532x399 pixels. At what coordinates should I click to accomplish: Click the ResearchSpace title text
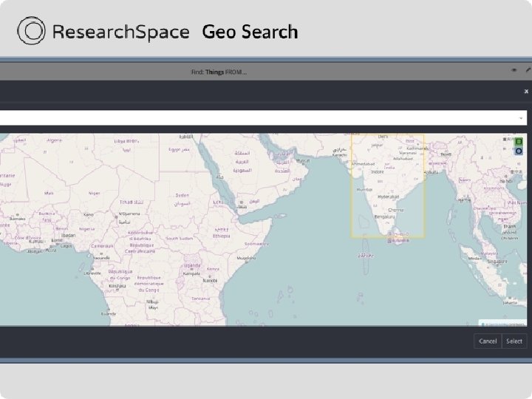120,32
